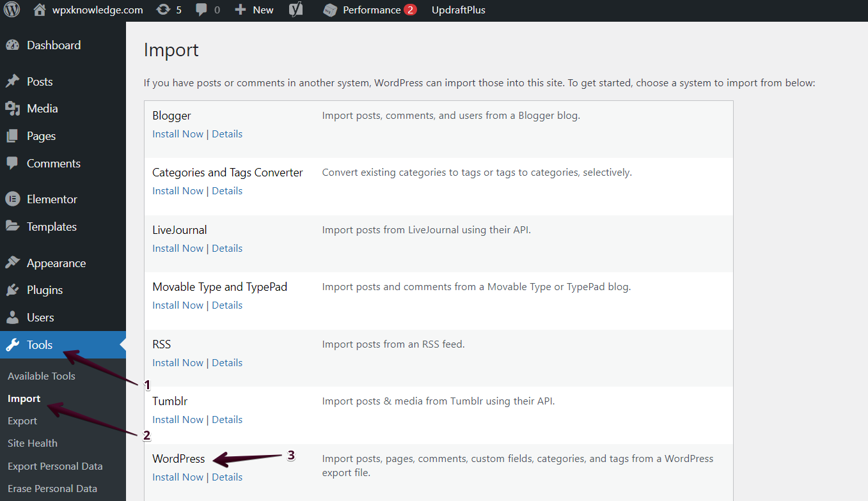
Task: Install Categories and Tags Converter now
Action: (178, 191)
